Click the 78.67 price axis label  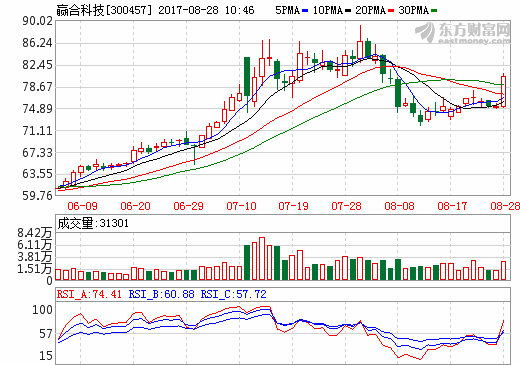(x=37, y=87)
